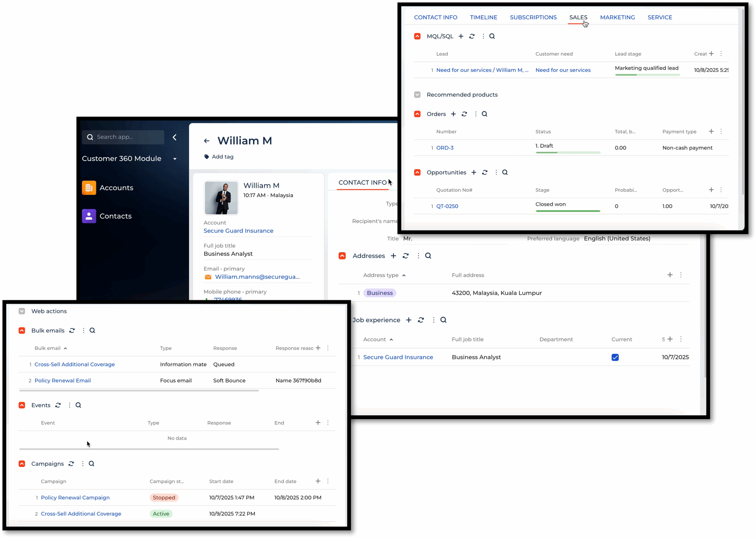Image resolution: width=756 pixels, height=538 pixels.
Task: Open Secure Guard Insurance account link
Action: pos(238,231)
